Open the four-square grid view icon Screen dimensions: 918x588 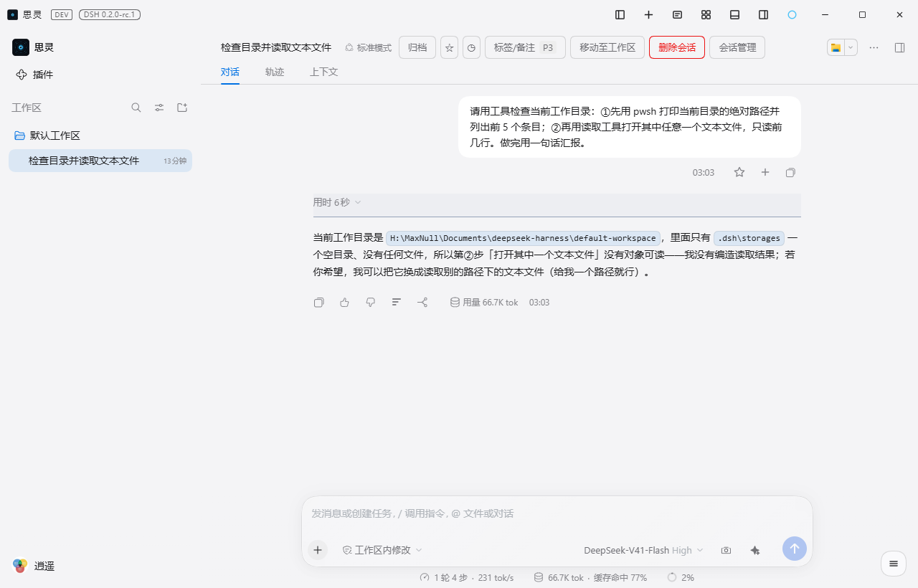[706, 14]
